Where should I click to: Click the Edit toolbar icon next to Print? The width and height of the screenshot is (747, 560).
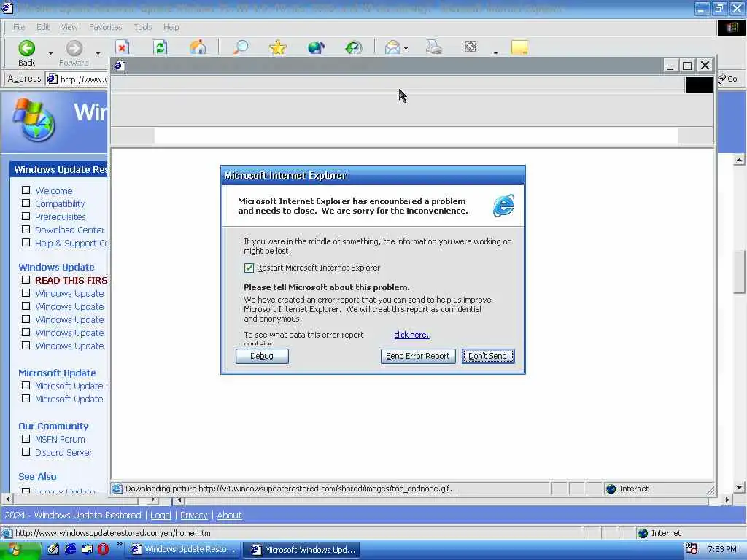pyautogui.click(x=471, y=47)
